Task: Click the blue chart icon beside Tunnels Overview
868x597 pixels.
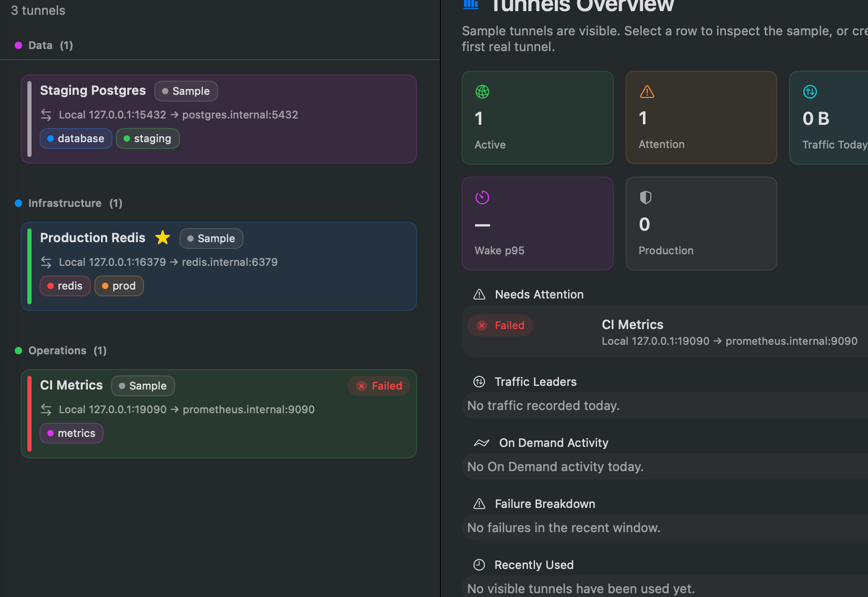Action: (470, 4)
